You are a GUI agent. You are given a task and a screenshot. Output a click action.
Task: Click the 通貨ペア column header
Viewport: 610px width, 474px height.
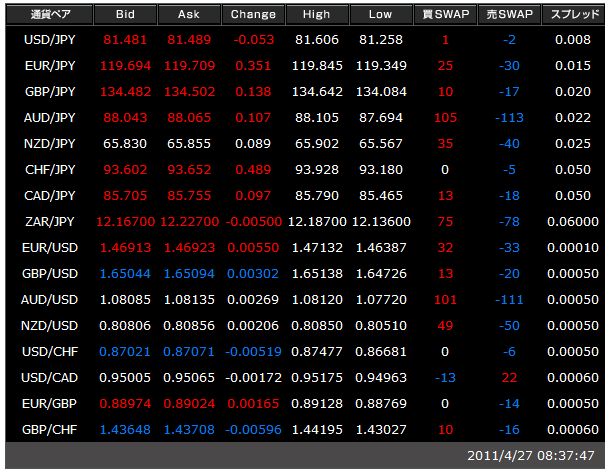(49, 14)
